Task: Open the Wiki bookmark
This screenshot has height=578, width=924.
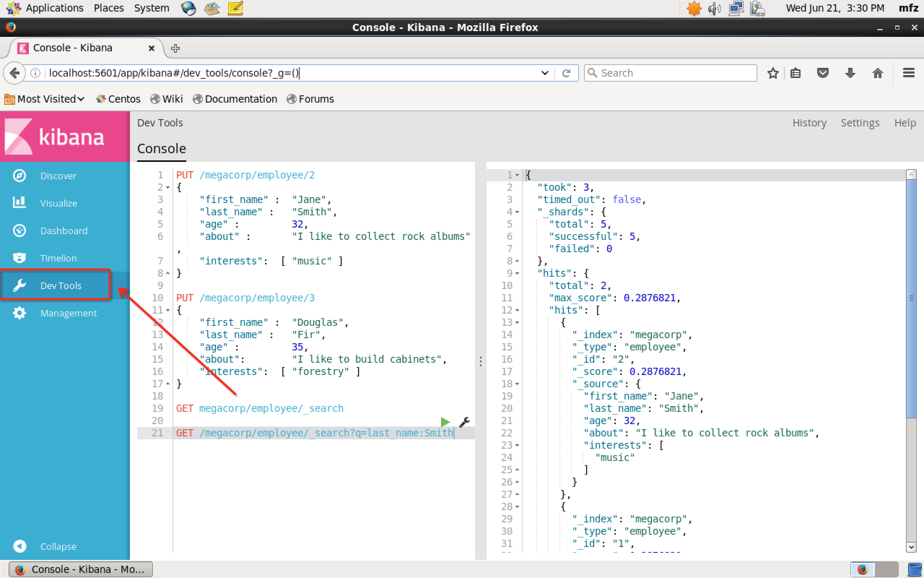Action: point(166,99)
